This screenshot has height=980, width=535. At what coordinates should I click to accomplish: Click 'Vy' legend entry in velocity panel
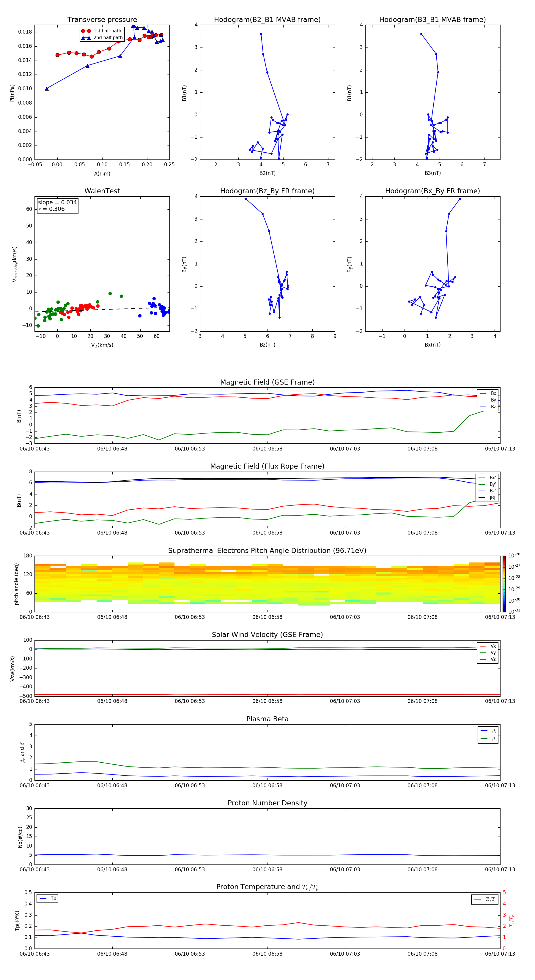[488, 653]
